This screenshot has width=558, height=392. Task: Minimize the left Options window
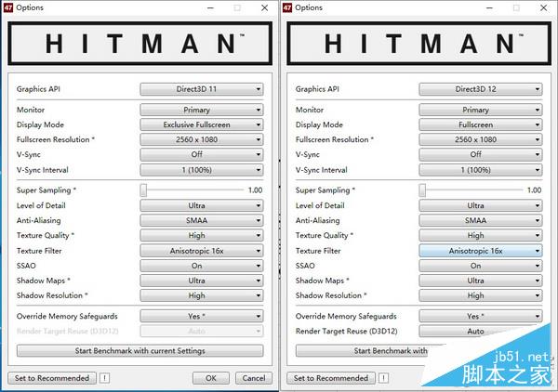[x=211, y=7]
